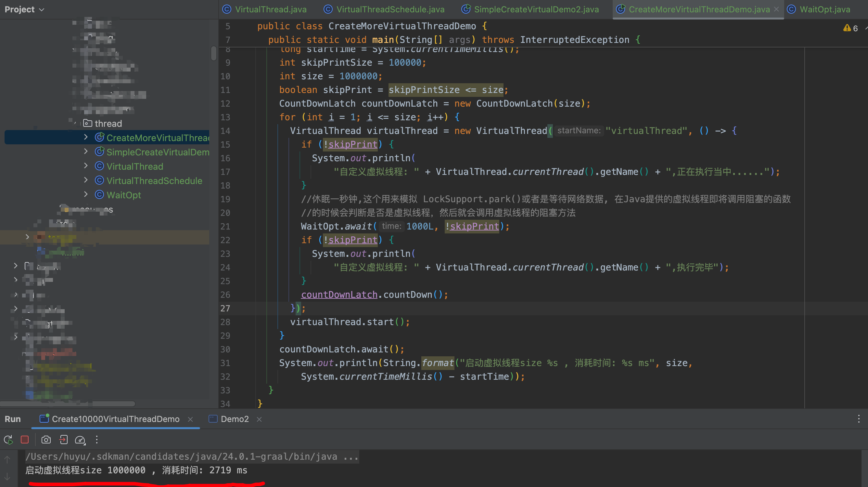Select the thread folder in tree
The height and width of the screenshot is (487, 868).
[108, 124]
